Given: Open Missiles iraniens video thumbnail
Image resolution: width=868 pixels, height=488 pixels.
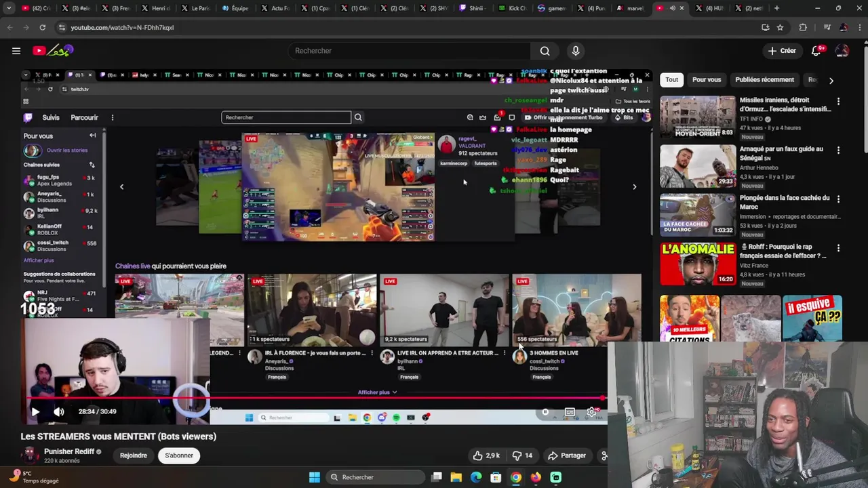Looking at the screenshot, I should click(x=698, y=117).
